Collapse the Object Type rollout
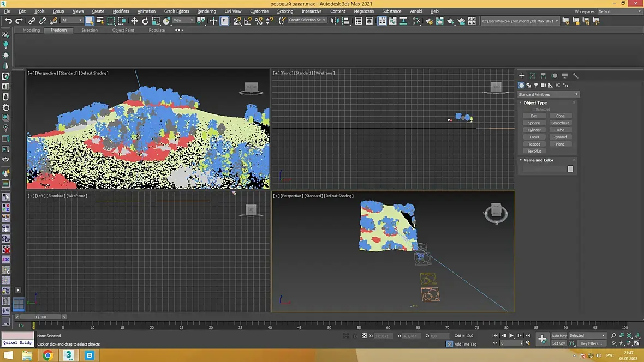This screenshot has width=644, height=362. [x=535, y=102]
